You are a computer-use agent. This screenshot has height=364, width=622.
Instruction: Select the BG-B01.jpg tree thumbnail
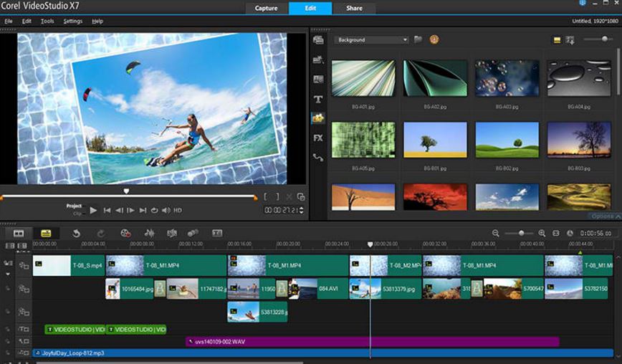click(435, 140)
